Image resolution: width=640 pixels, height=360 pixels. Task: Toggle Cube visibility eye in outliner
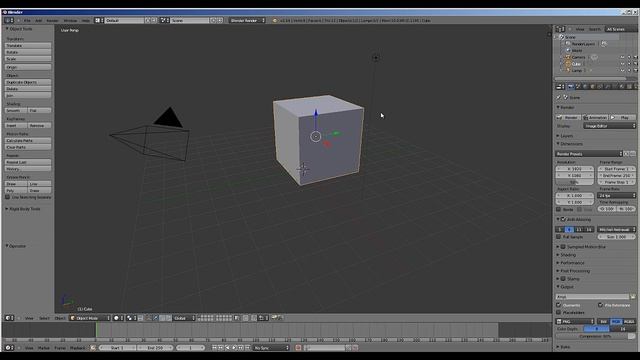(x=622, y=64)
